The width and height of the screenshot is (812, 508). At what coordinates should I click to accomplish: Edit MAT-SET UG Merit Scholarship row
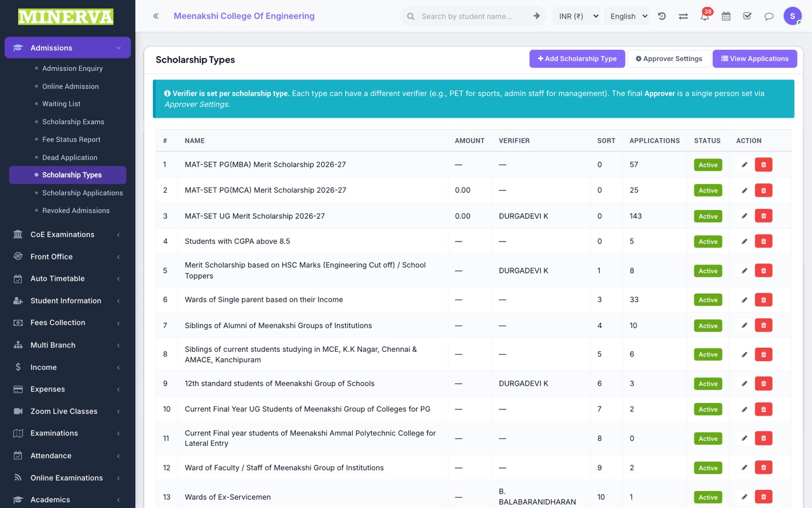click(x=744, y=216)
